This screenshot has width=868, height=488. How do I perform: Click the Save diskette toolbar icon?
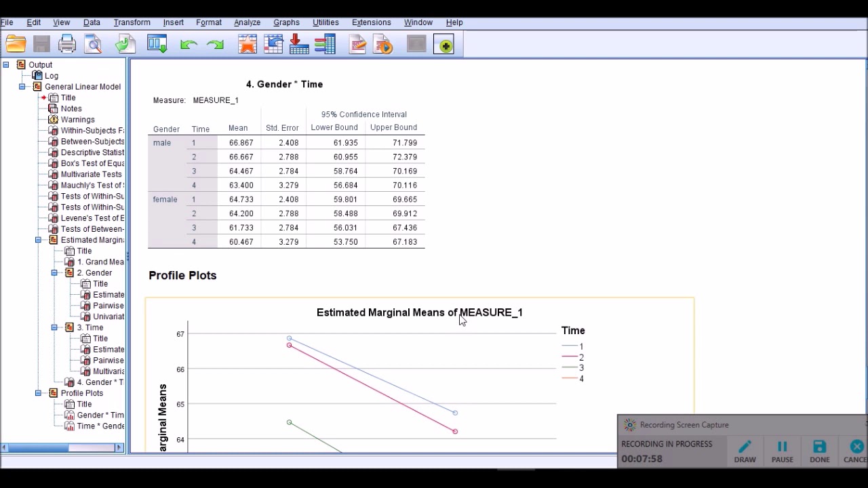click(41, 45)
